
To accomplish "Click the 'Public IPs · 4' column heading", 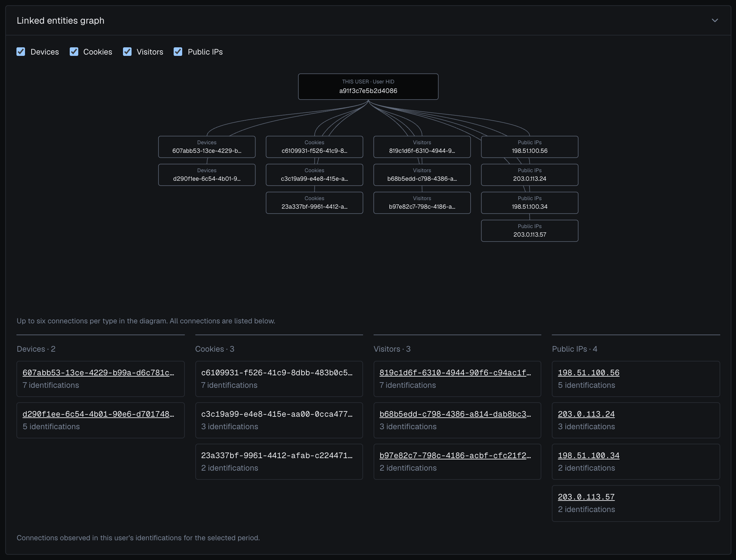I will point(575,349).
